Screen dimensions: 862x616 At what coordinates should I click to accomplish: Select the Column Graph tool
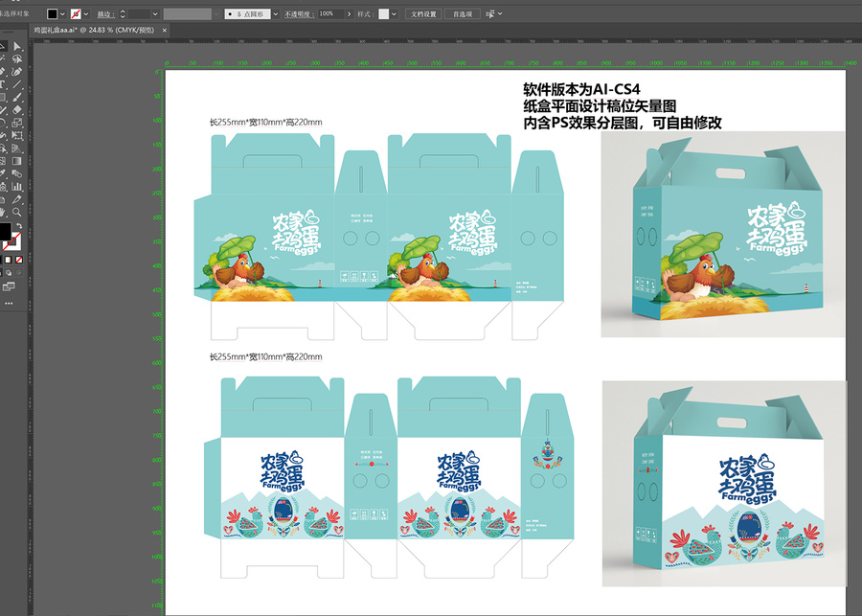click(17, 187)
